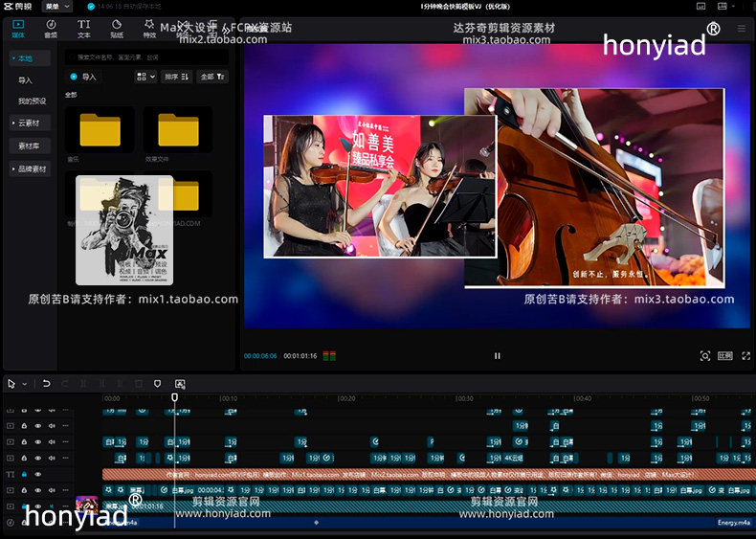Open the 贴纸 stickers tab
The height and width of the screenshot is (539, 756).
coord(117,29)
